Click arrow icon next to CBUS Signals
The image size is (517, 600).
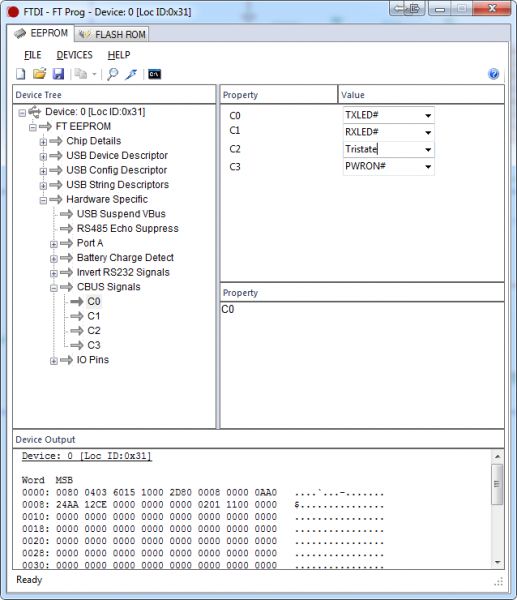click(x=66, y=287)
